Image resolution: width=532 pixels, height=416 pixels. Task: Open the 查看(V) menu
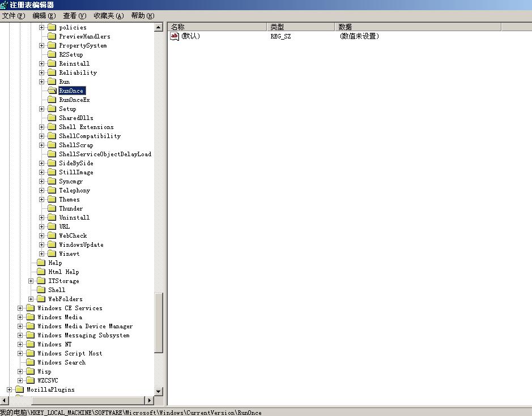pyautogui.click(x=75, y=16)
